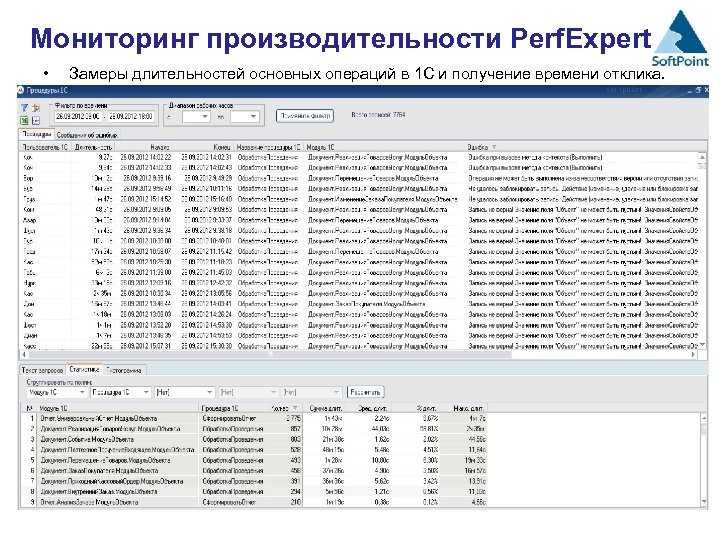Image resolution: width=720 pixels, height=540 pixels.
Task: Click the chart icon right of Excel icon
Action: tap(36, 120)
